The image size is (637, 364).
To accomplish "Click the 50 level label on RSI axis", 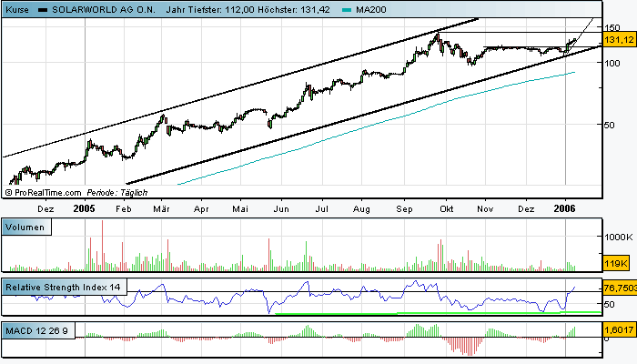I will [609, 304].
